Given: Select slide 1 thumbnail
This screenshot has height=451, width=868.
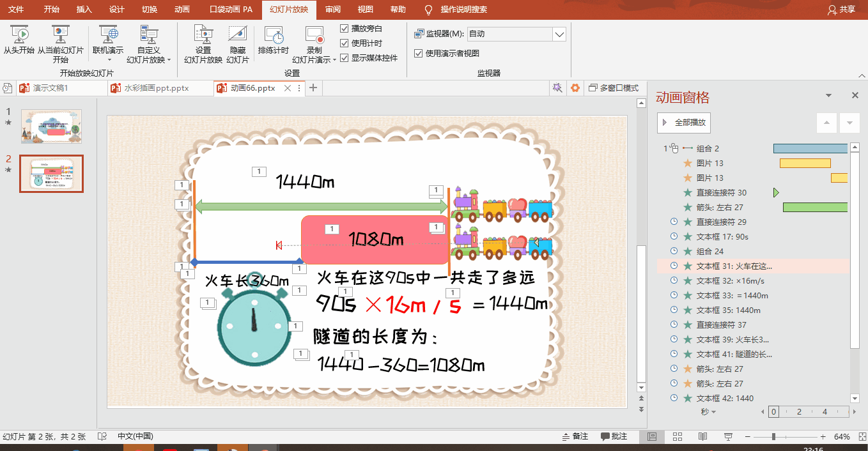Looking at the screenshot, I should pyautogui.click(x=51, y=126).
